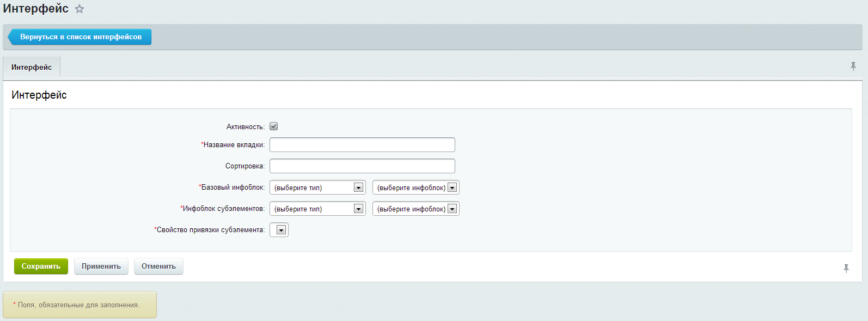
Task: Click the required fields note at bottom
Action: (78, 305)
